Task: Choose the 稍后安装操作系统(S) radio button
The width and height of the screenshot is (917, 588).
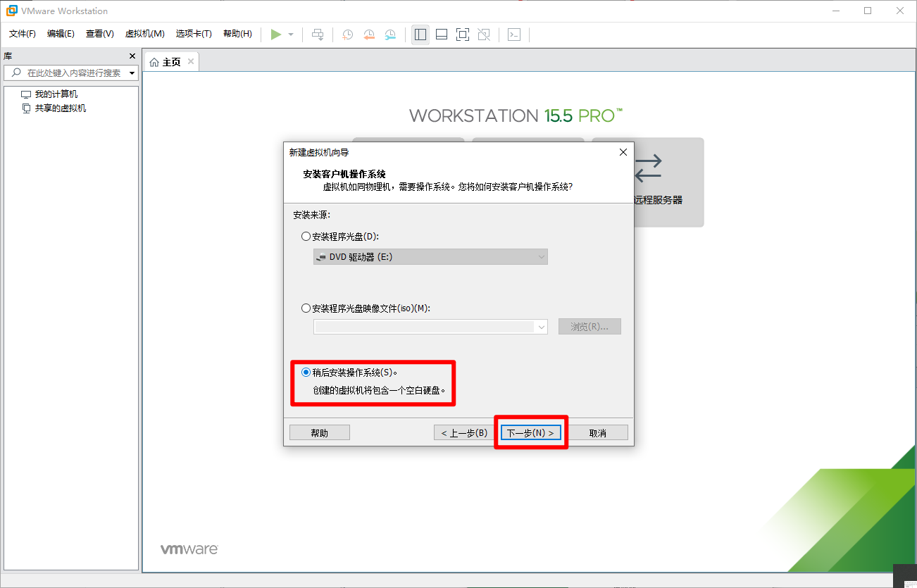Action: 306,373
